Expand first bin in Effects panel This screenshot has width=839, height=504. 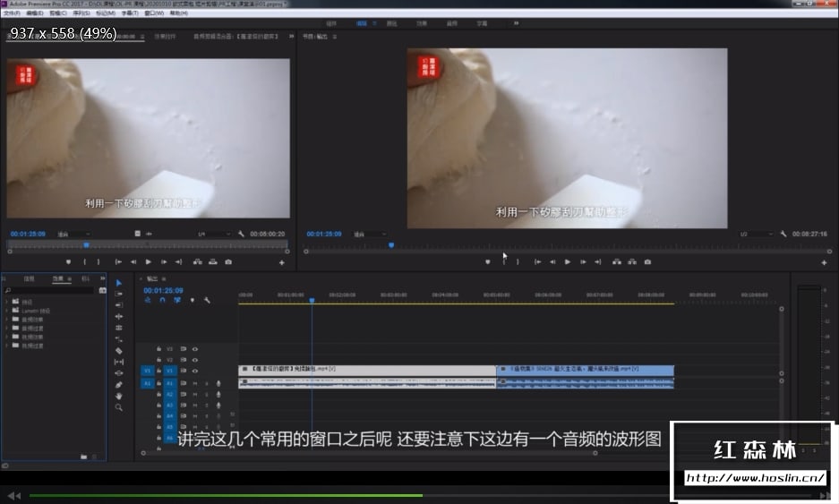6,302
